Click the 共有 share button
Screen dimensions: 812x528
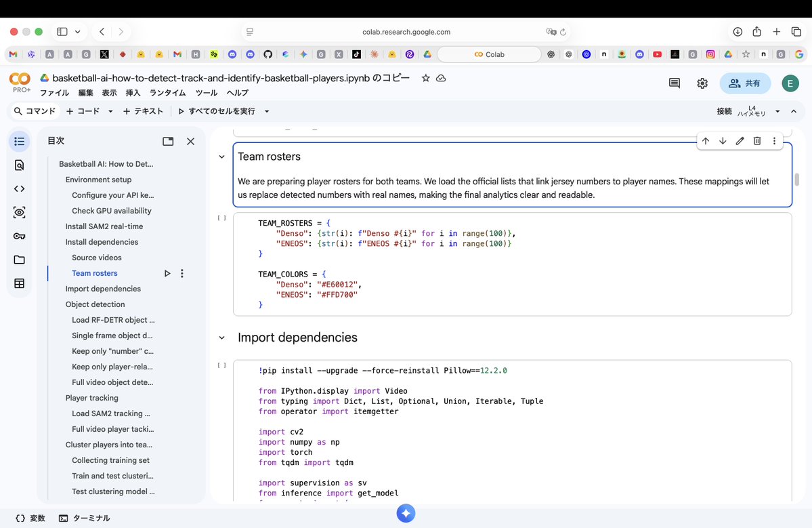pos(745,83)
